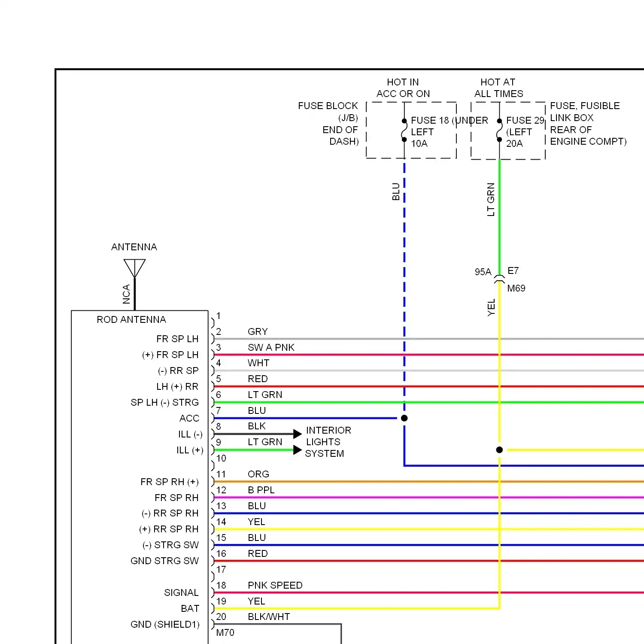Click the RED wire label at pin 16
The width and height of the screenshot is (644, 644).
click(258, 553)
